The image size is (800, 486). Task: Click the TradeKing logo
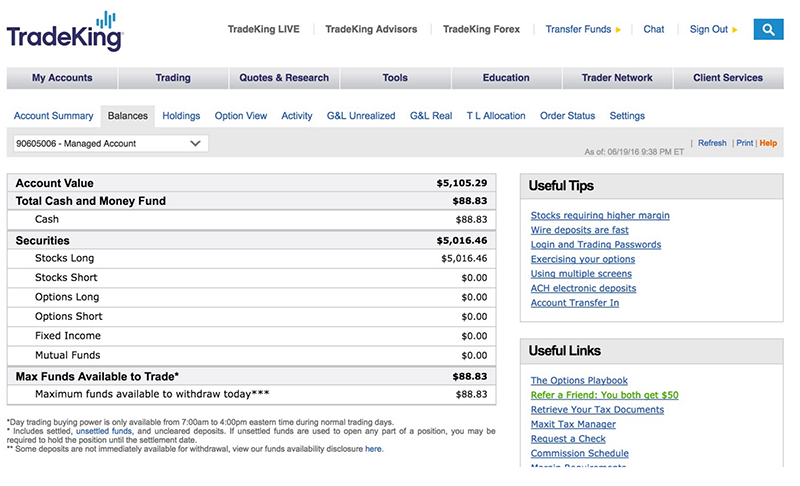pyautogui.click(x=65, y=32)
